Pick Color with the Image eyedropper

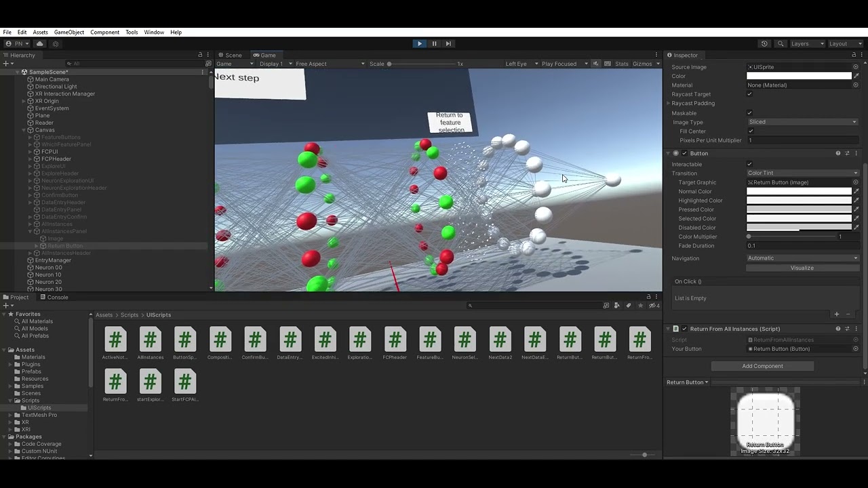(856, 76)
